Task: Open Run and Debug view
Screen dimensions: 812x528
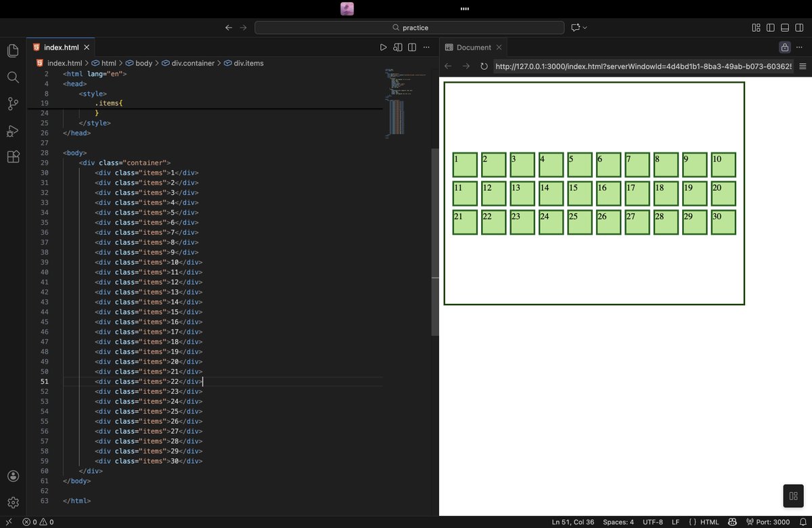Action: tap(13, 130)
